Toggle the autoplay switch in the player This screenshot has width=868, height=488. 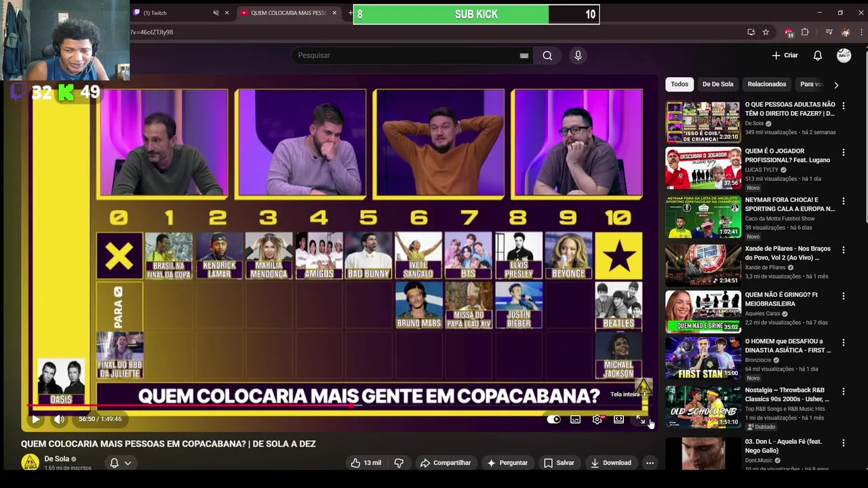point(553,420)
